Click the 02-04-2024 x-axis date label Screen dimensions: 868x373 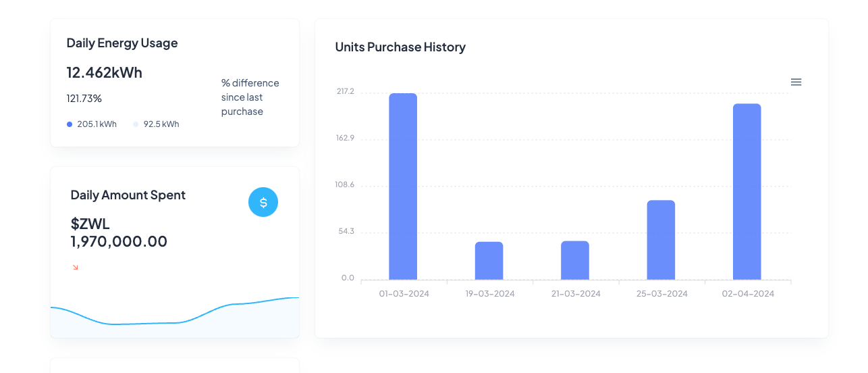[x=748, y=294]
